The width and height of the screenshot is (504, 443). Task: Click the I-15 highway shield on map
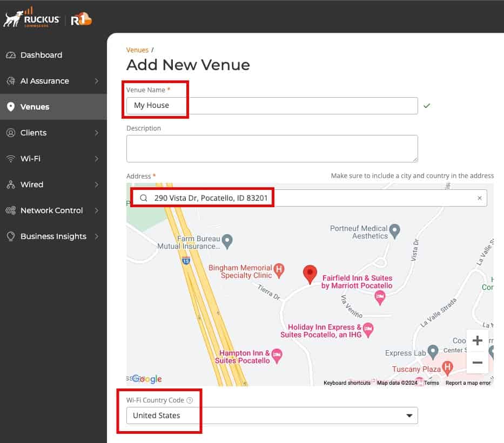186,260
